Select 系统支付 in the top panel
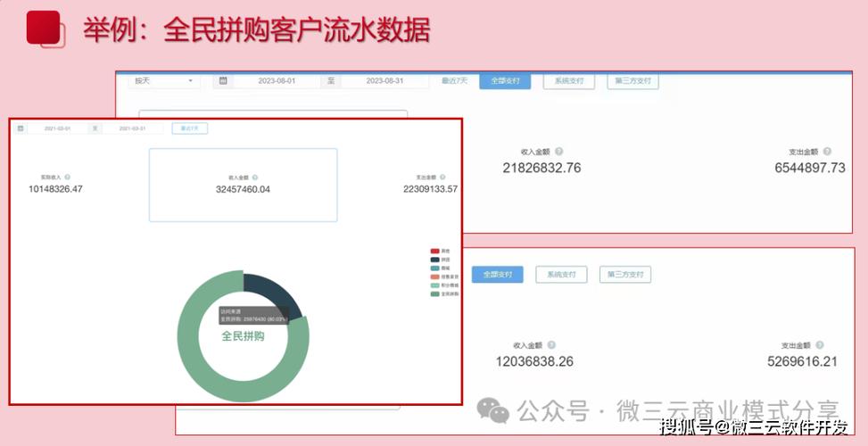The image size is (868, 446). (569, 81)
